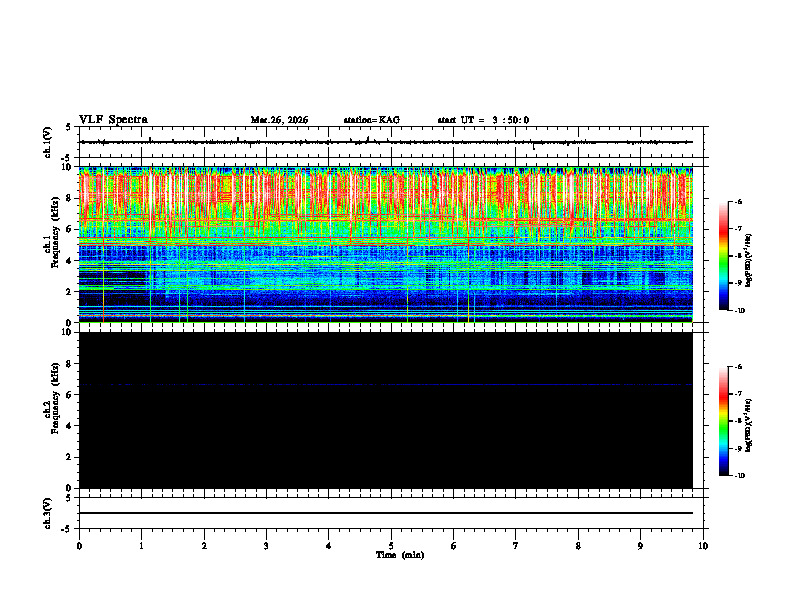Click the "VLF Spectra" title text
The height and width of the screenshot is (612, 792).
[x=113, y=120]
